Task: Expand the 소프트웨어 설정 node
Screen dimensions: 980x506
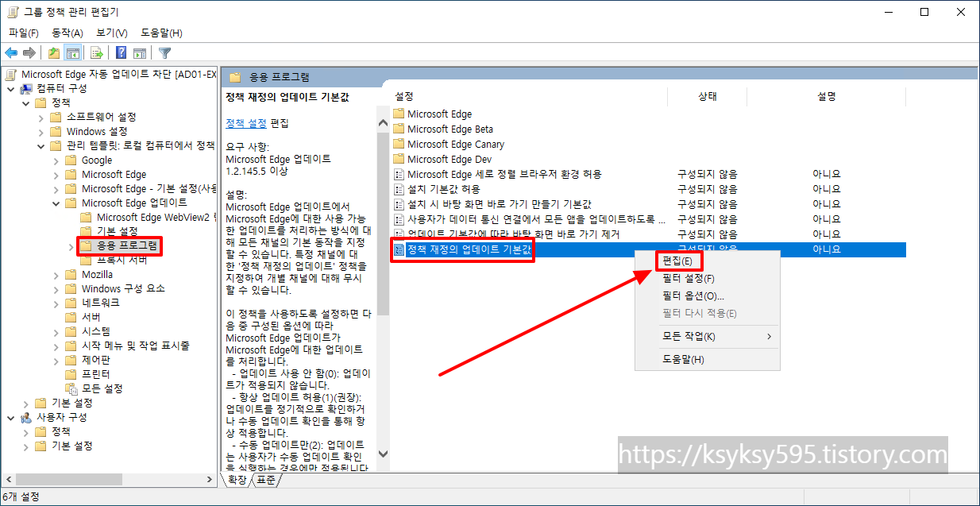Action: (41, 117)
